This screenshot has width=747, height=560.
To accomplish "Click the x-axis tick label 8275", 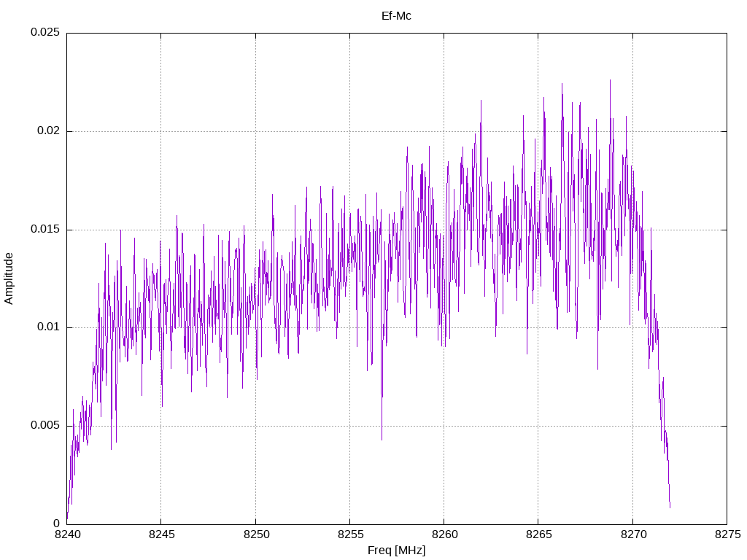I will (728, 534).
